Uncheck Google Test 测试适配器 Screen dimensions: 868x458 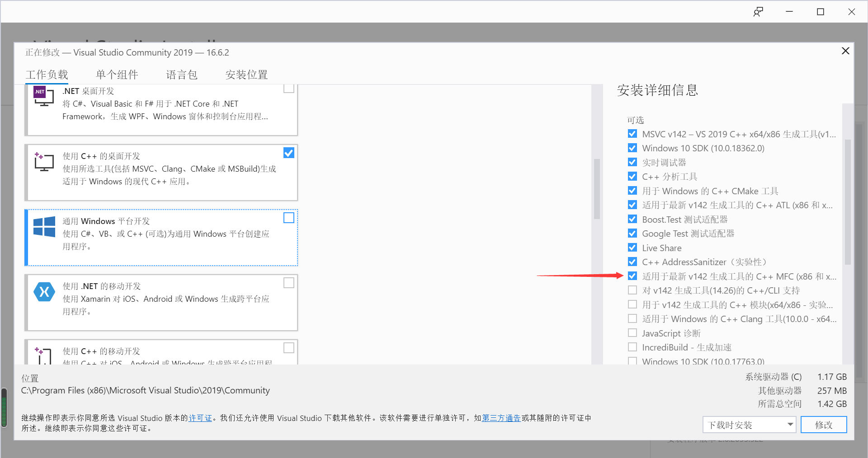[632, 233]
